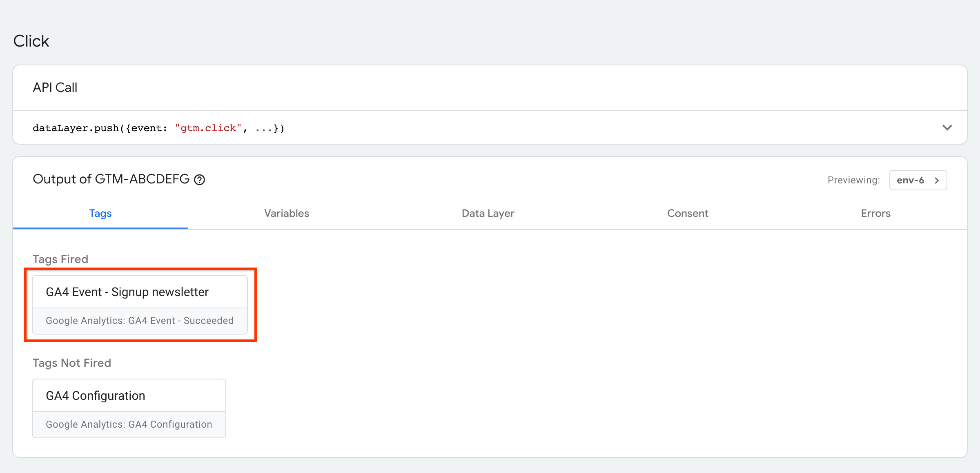Select the Tags Not Fired label
The image size is (980, 473).
click(x=72, y=363)
